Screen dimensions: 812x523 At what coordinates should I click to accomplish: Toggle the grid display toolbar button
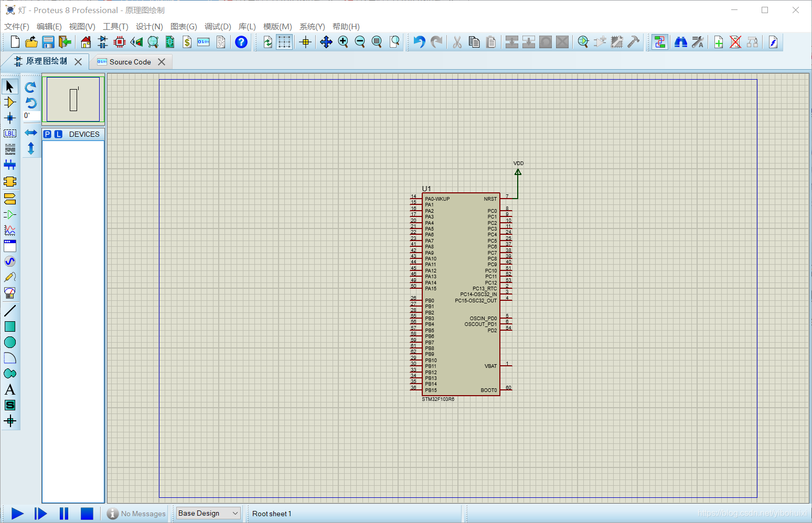[284, 42]
